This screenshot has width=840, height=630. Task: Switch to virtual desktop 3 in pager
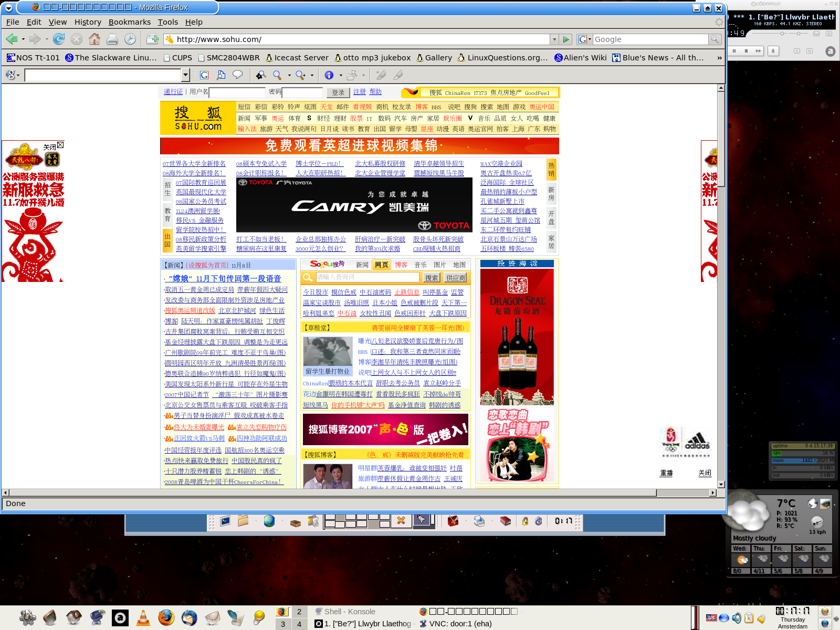[x=283, y=624]
